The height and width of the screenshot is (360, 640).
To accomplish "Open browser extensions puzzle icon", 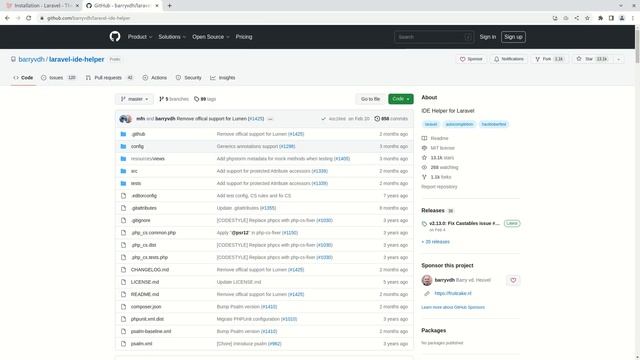I will [600, 18].
